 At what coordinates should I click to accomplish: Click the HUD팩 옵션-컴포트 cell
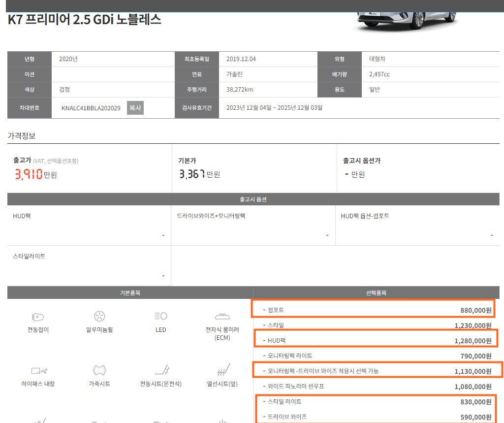[x=417, y=226]
